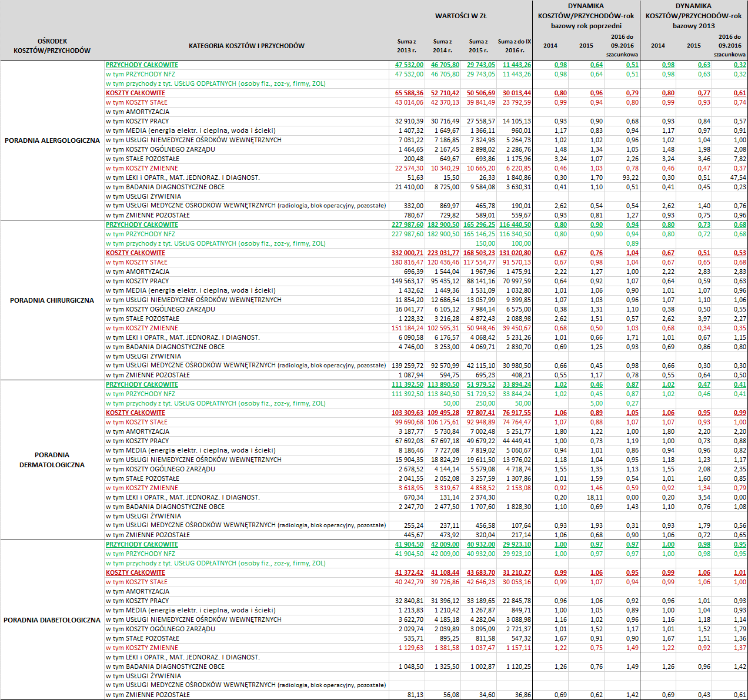Screen dimensions: 748x700
Task: Select the revenue value '165 296,25'
Action: pyautogui.click(x=479, y=225)
